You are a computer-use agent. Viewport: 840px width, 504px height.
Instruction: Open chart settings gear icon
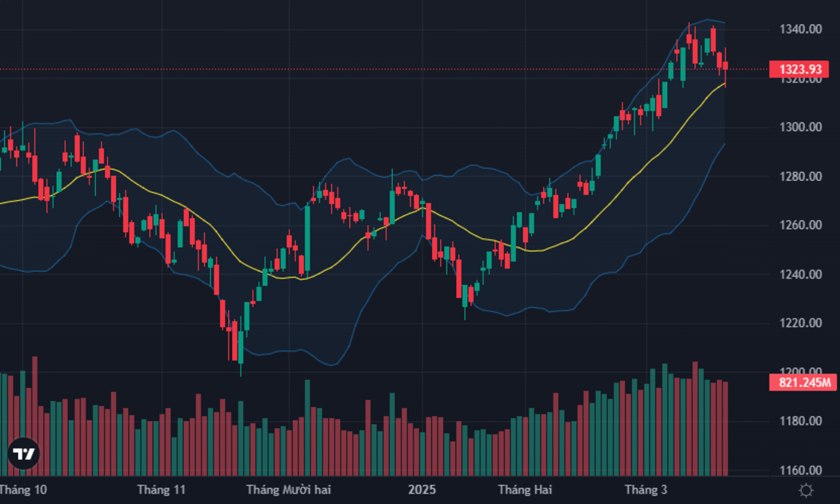(x=806, y=490)
